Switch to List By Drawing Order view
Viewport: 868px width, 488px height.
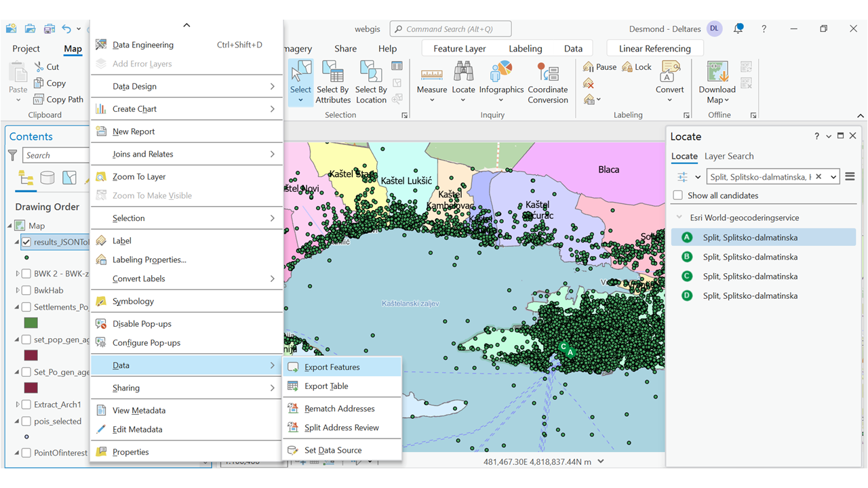click(x=26, y=178)
